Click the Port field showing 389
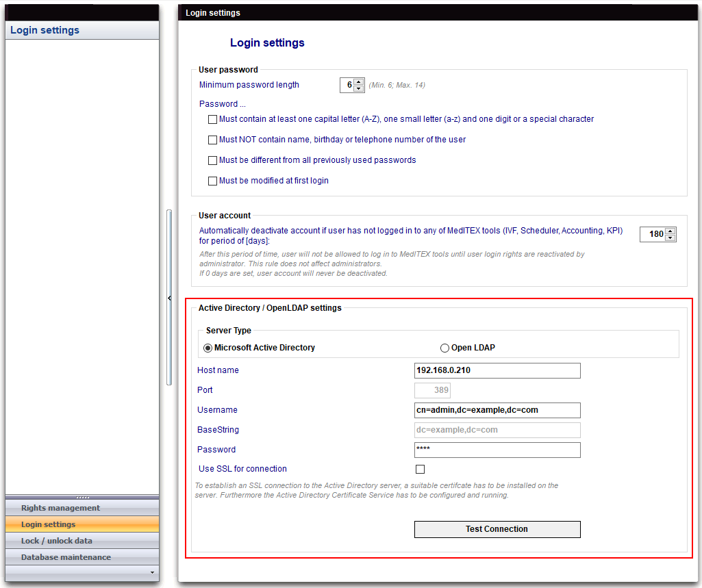Viewport: 702px width, 588px height. tap(432, 390)
